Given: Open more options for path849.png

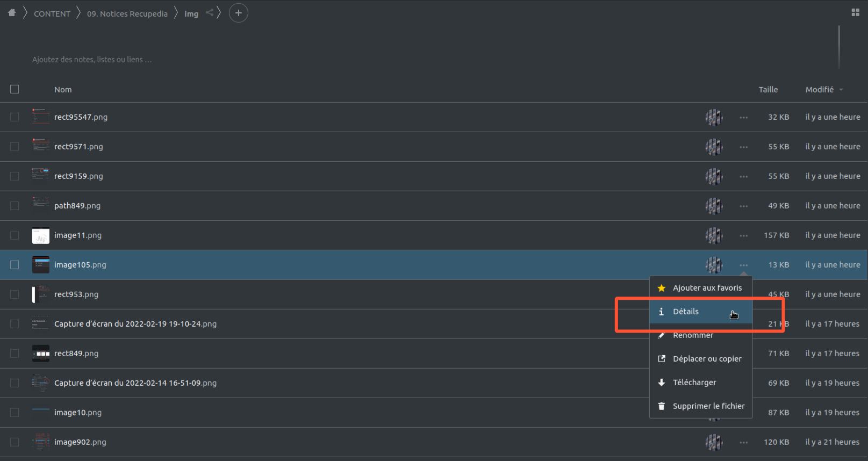Looking at the screenshot, I should pyautogui.click(x=743, y=206).
